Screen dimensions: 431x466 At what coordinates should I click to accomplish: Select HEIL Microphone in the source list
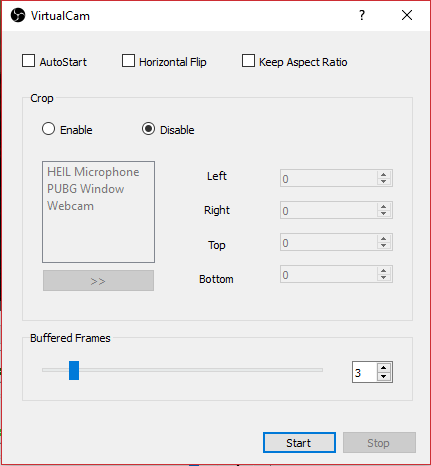pyautogui.click(x=93, y=172)
